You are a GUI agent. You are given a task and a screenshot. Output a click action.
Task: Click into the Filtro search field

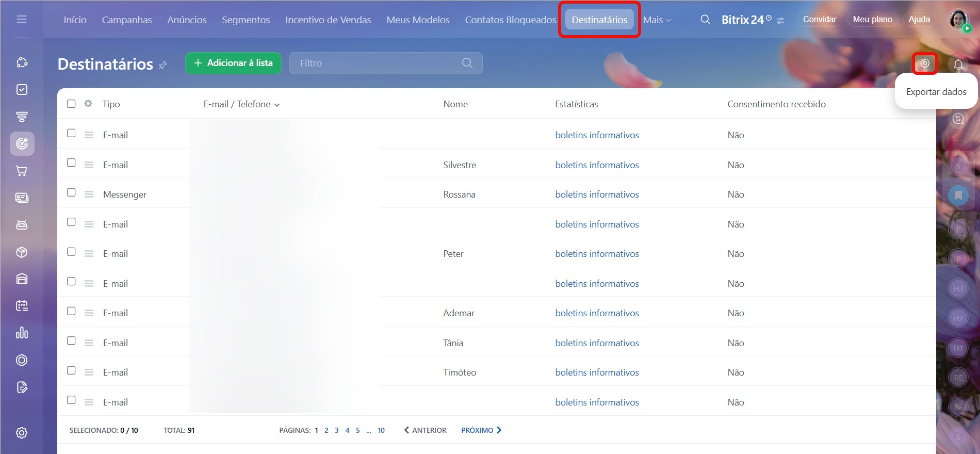click(x=377, y=63)
